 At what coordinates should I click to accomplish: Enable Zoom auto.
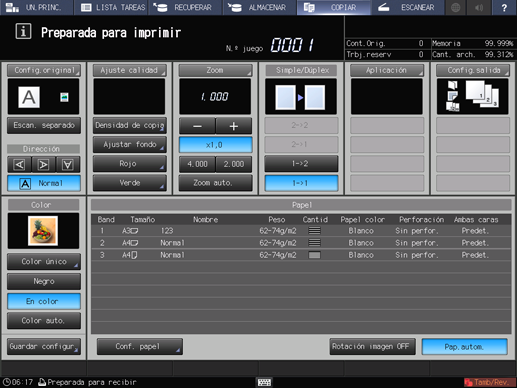pos(215,183)
